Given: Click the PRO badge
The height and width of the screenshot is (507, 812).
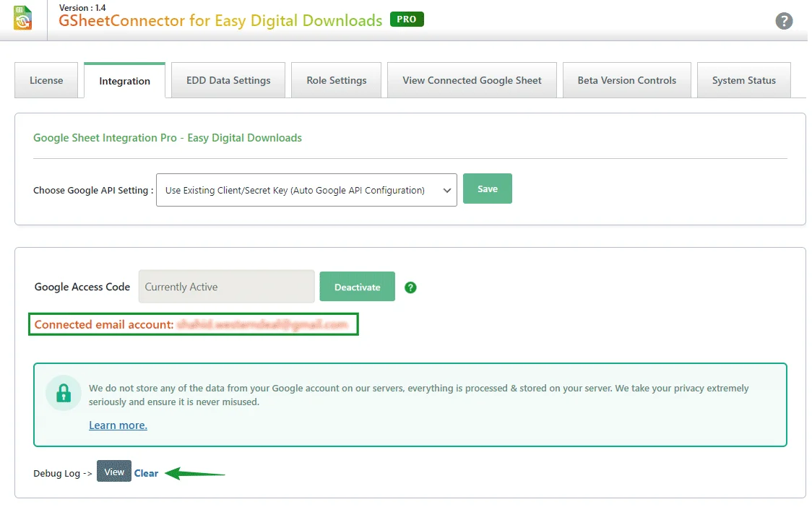Looking at the screenshot, I should coord(407,19).
